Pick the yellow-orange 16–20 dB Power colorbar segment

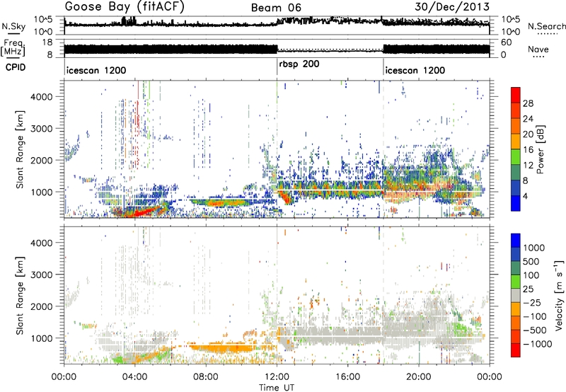click(x=516, y=142)
